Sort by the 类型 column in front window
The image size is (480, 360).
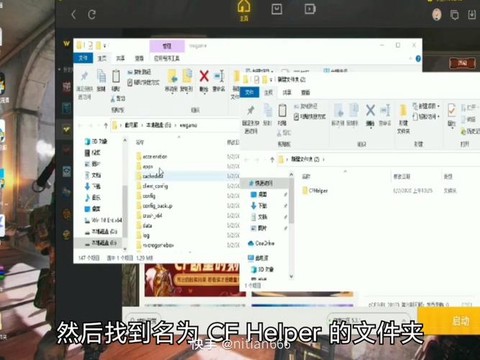coord(448,176)
